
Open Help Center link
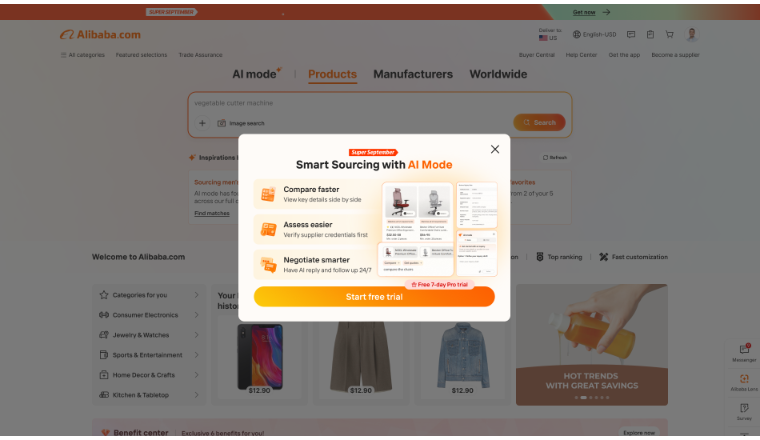click(x=581, y=55)
